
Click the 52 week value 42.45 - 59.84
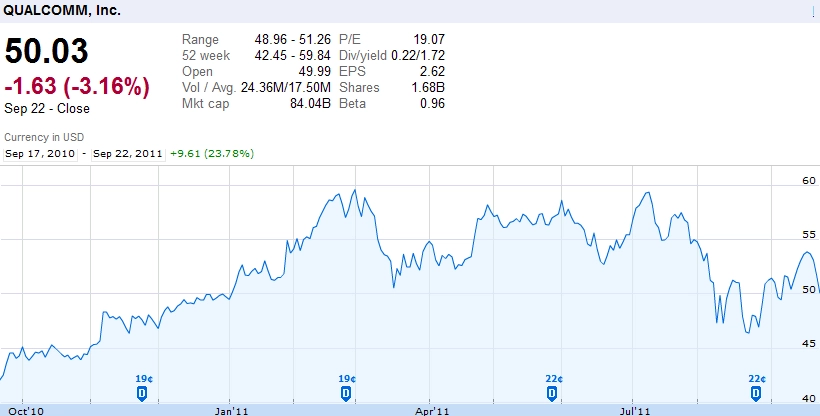[x=293, y=55]
